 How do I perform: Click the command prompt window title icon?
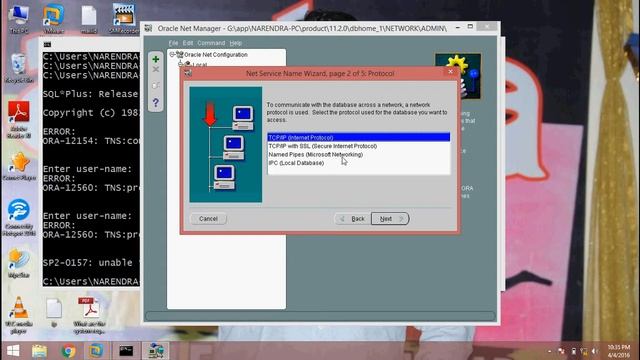click(47, 44)
